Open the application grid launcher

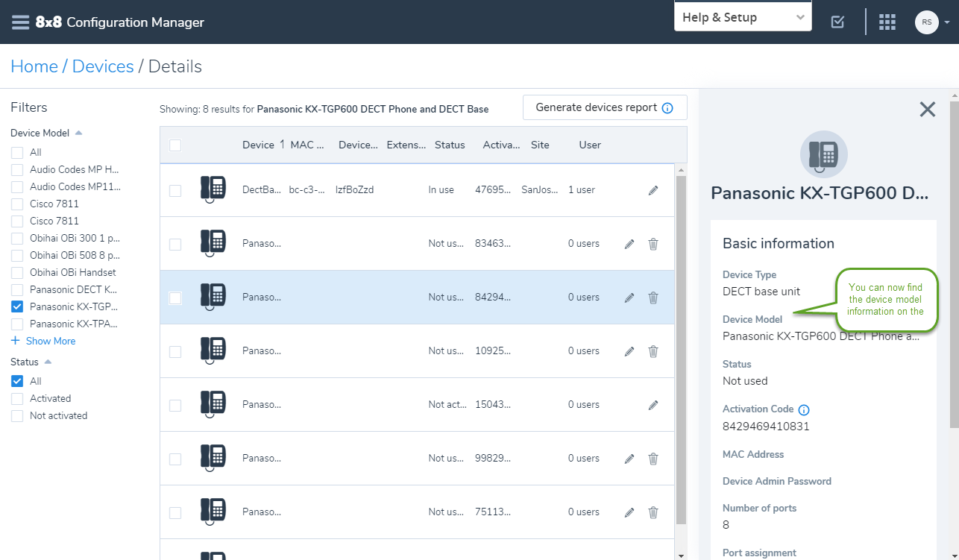click(887, 22)
